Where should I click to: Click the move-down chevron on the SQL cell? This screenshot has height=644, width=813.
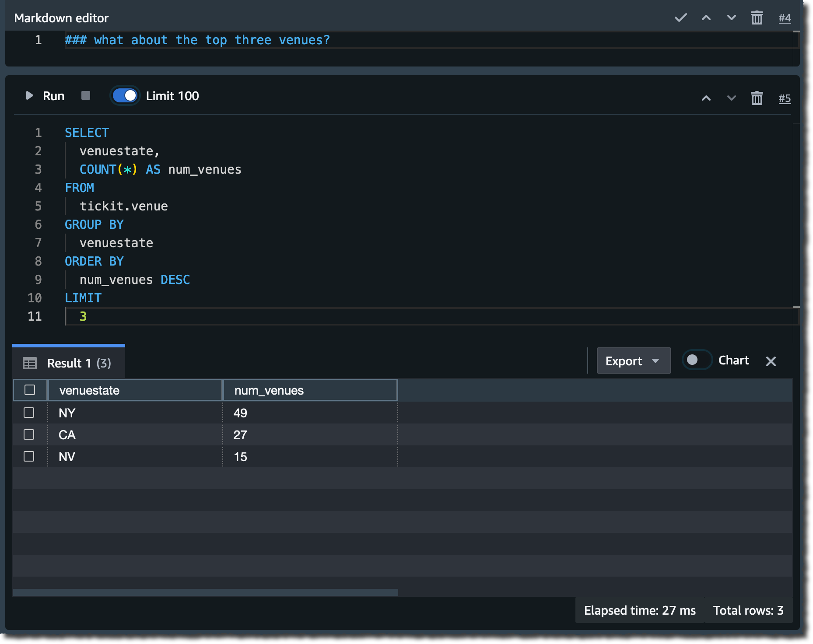[x=730, y=98]
